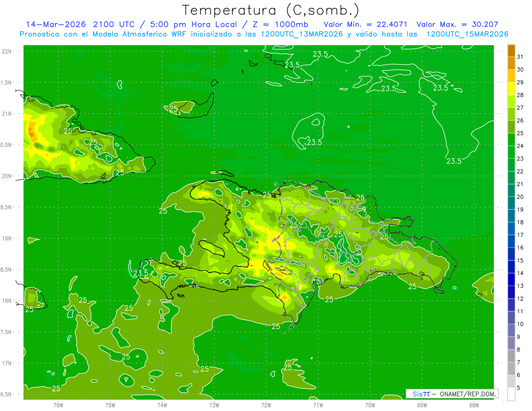Click the colorbar label "12"
The image size is (532, 411).
coord(520,298)
